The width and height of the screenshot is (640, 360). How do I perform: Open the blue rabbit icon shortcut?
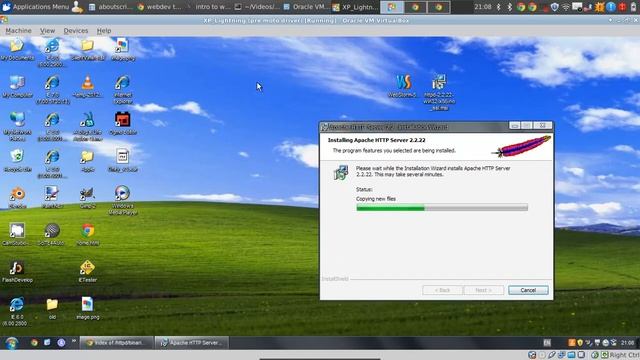point(87,127)
